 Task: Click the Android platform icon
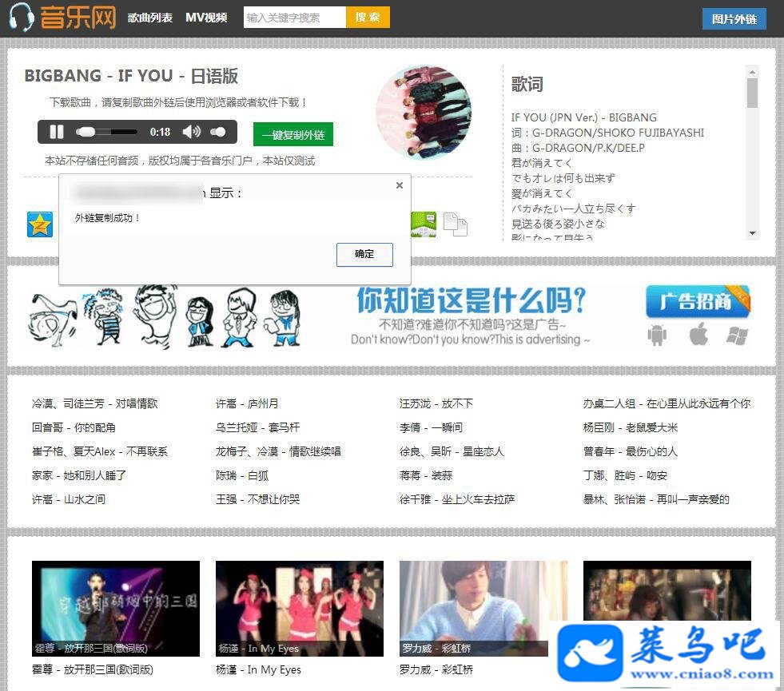point(657,334)
